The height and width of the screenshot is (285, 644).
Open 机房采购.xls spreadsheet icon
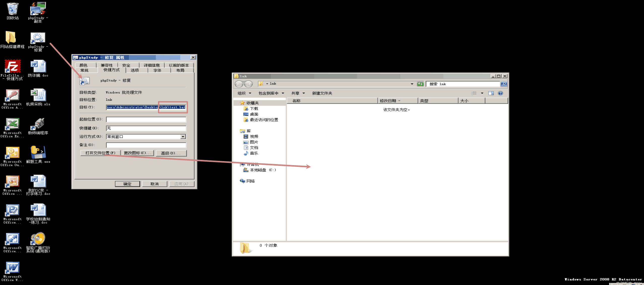click(x=38, y=95)
